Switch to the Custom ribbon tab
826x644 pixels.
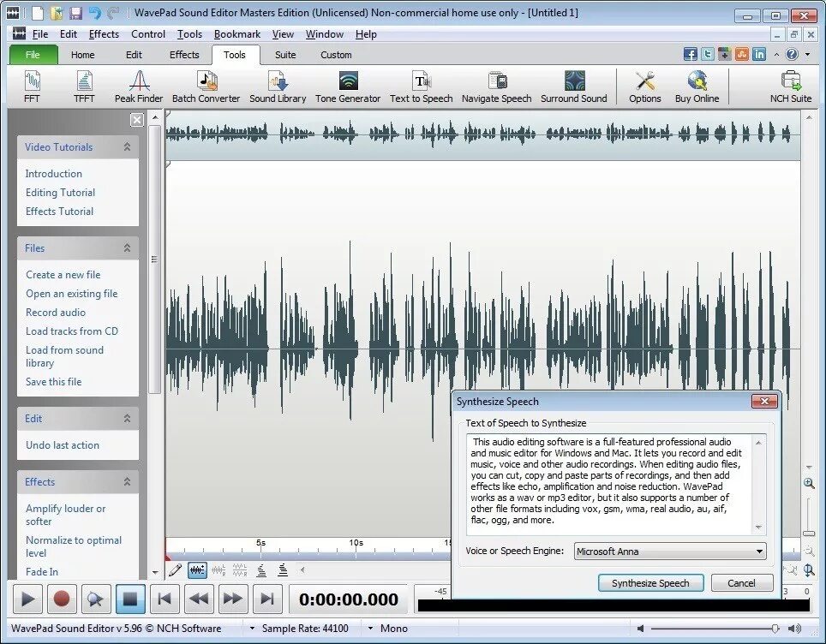tap(336, 55)
